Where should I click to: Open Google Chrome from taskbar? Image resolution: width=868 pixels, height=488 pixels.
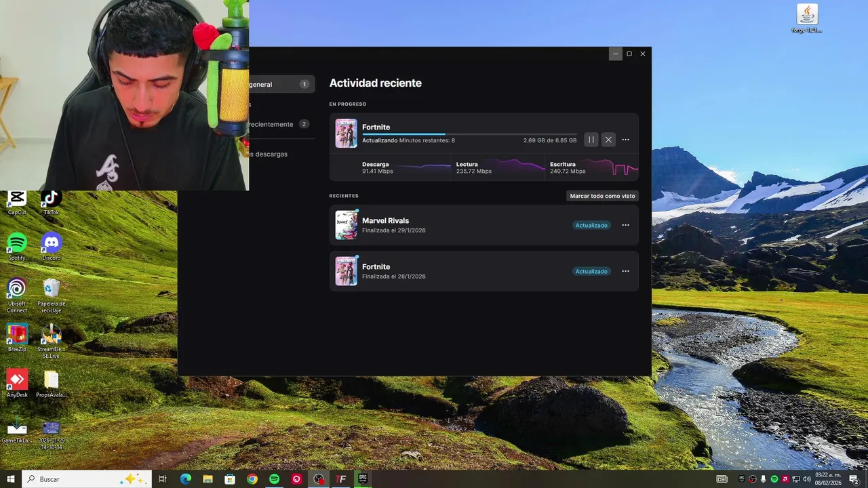click(x=252, y=479)
